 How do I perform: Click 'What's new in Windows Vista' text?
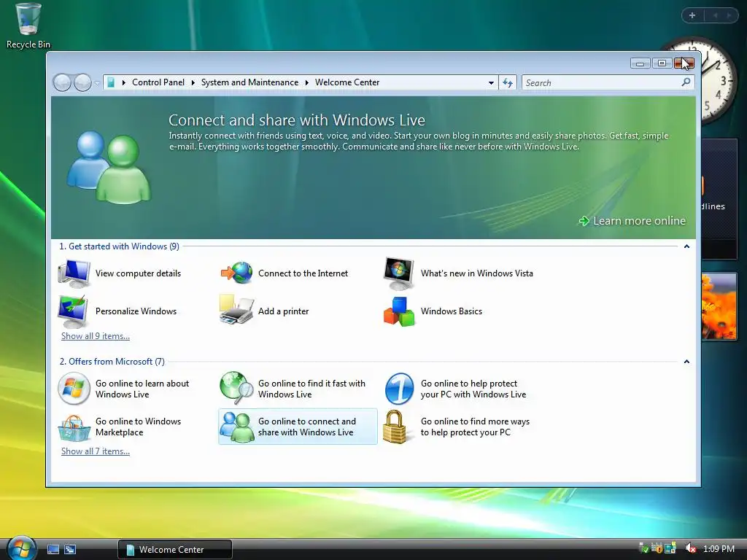coord(477,273)
